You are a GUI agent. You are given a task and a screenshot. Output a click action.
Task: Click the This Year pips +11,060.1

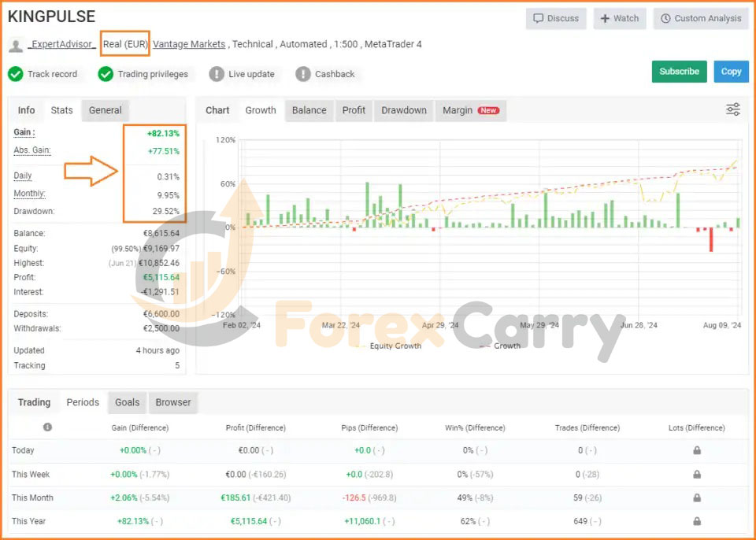pyautogui.click(x=362, y=521)
